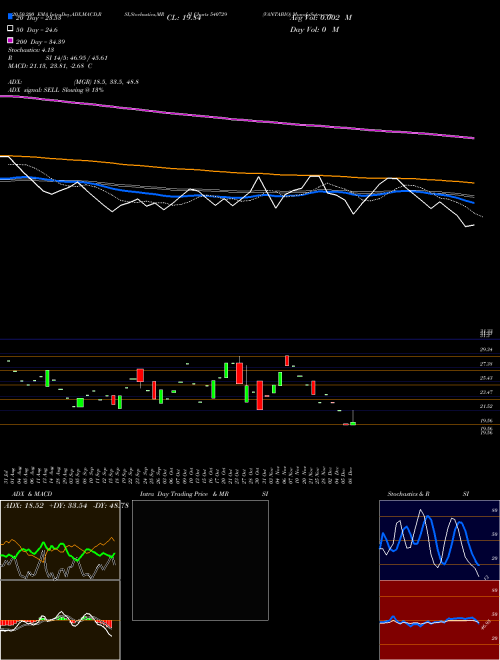
Task: Open the MACD histogram chart thumbnail
Action: coord(60,620)
